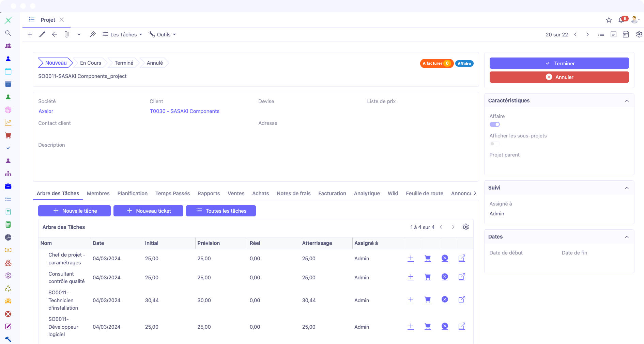Click the Nouvelle tâche button
Viewport: 644px width, 344px height.
(x=74, y=211)
